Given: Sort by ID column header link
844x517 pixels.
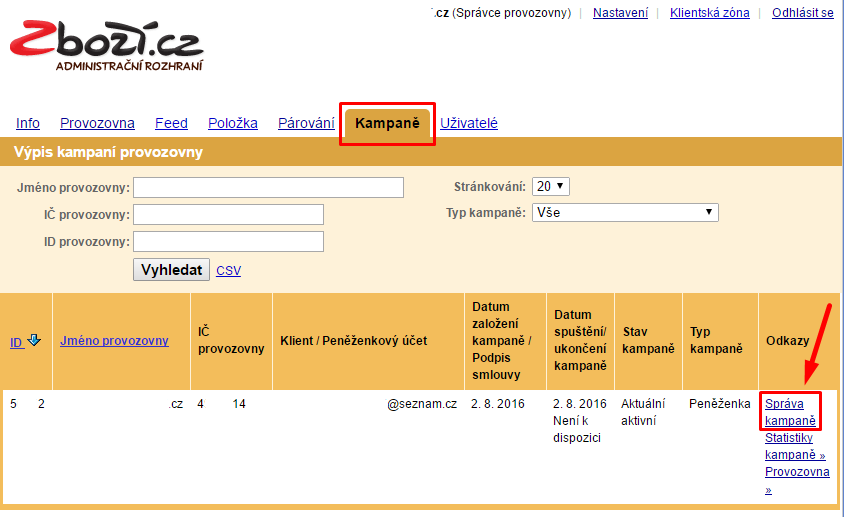Looking at the screenshot, I should pyautogui.click(x=17, y=343).
